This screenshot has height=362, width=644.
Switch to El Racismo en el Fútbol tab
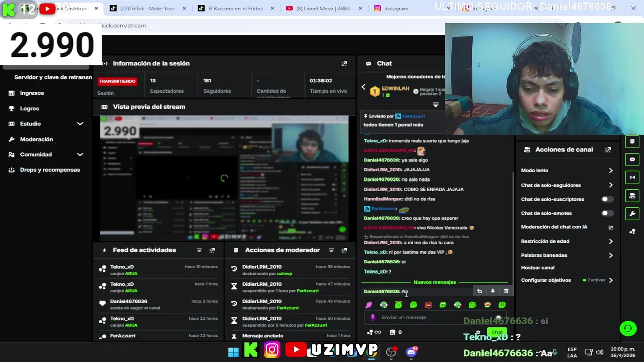(235, 8)
